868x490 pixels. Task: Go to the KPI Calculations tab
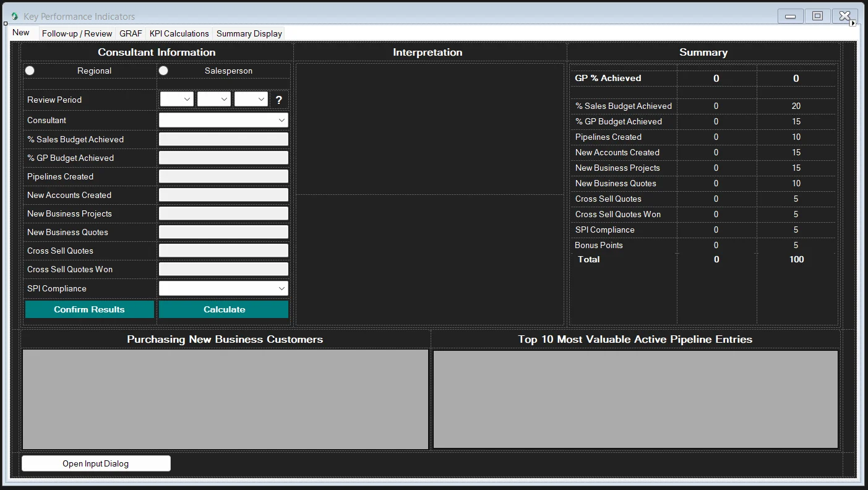click(179, 33)
